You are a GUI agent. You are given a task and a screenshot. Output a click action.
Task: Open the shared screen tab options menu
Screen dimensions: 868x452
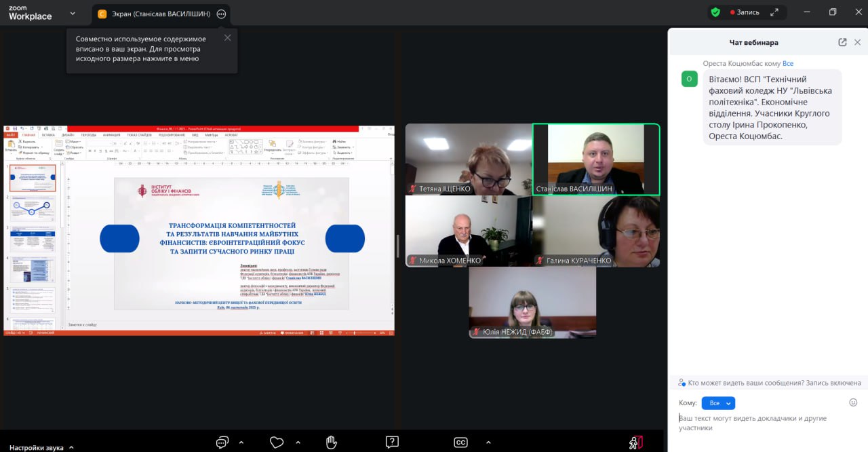[221, 14]
